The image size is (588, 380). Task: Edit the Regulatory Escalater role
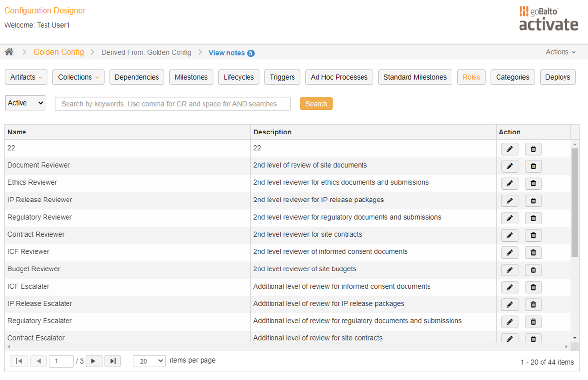[x=509, y=322]
